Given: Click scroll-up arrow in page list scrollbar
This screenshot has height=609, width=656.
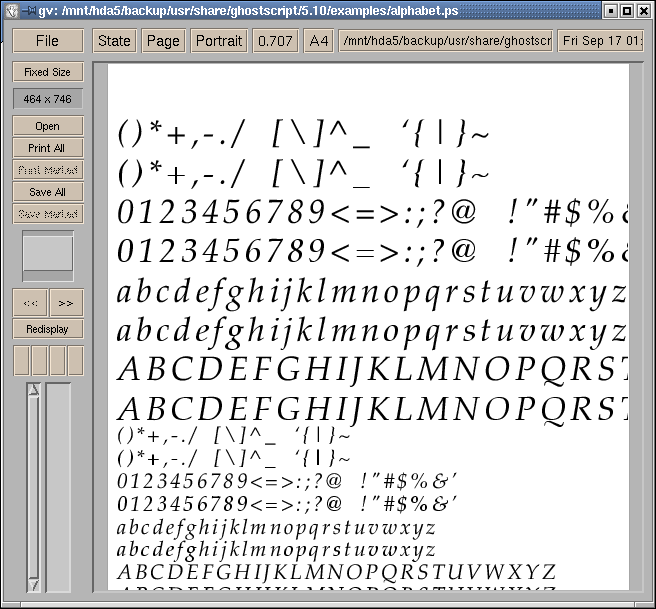Looking at the screenshot, I should click(x=33, y=391).
